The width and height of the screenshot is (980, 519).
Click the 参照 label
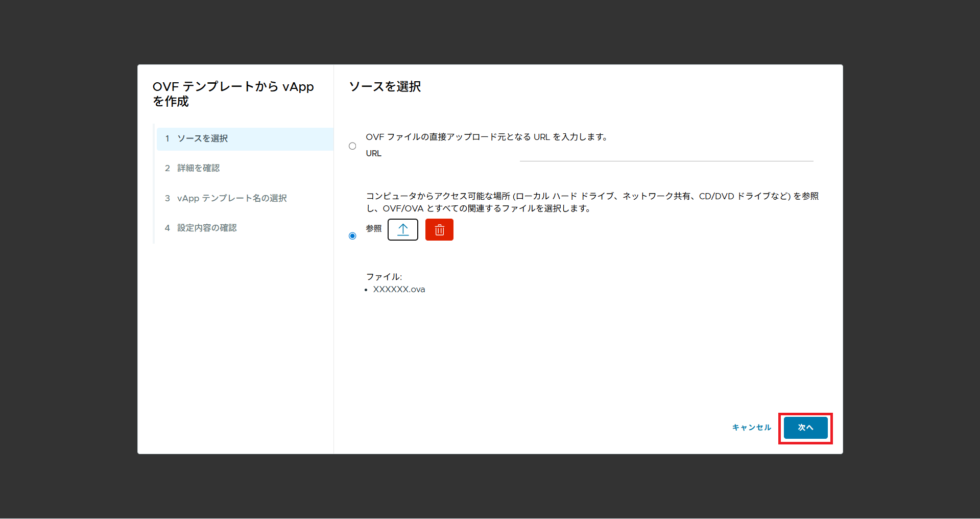pos(373,229)
